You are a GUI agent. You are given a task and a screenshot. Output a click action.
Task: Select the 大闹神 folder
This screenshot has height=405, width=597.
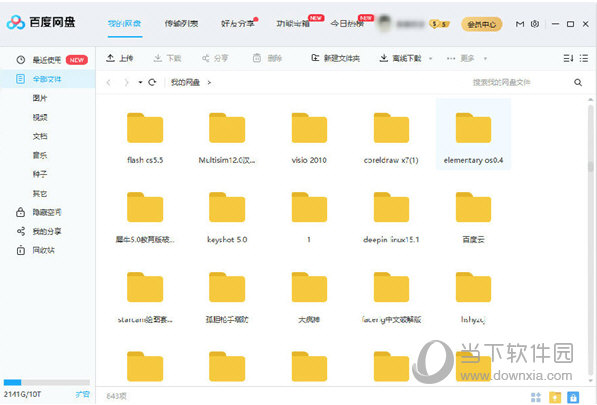[309, 297]
